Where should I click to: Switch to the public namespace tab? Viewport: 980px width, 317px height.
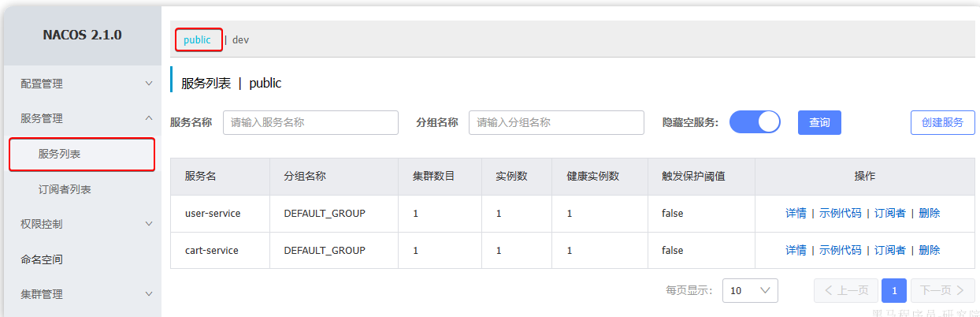tap(197, 39)
